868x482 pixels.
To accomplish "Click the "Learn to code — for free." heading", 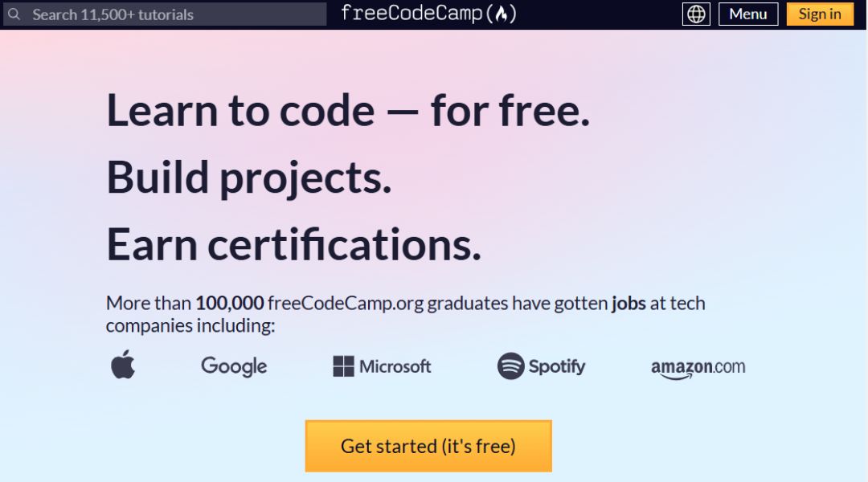I will (x=348, y=110).
